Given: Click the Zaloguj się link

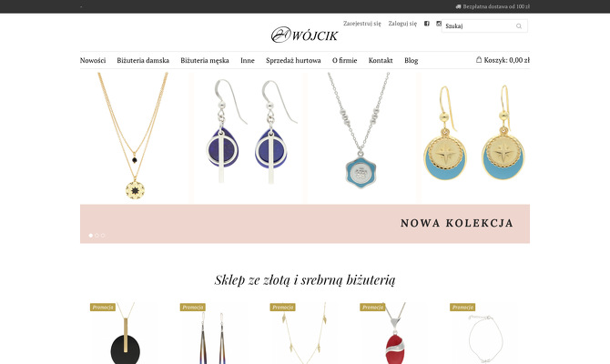Looking at the screenshot, I should click(402, 24).
